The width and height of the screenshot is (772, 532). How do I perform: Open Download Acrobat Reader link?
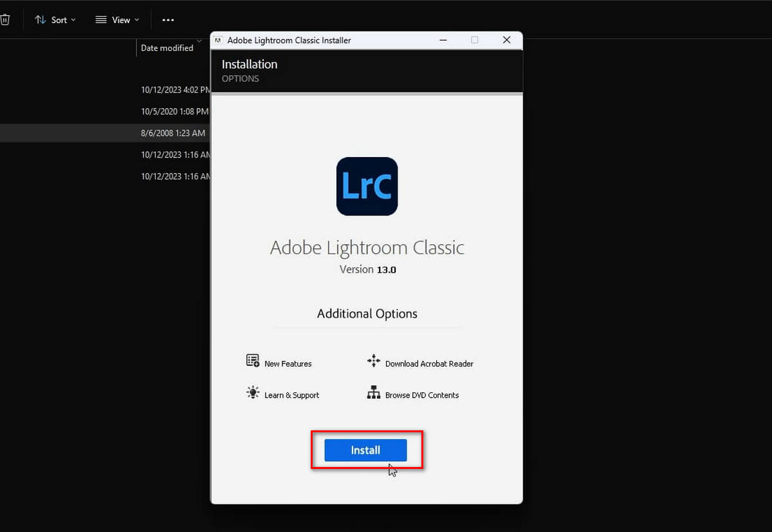click(x=429, y=363)
